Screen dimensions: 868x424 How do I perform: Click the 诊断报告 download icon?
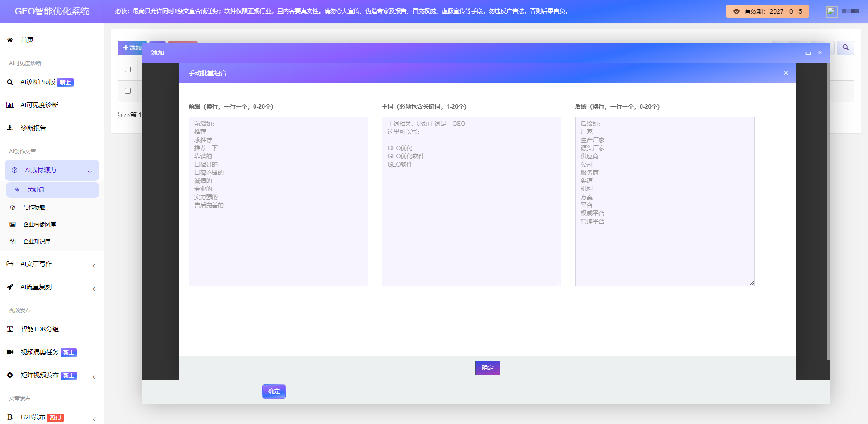10,128
